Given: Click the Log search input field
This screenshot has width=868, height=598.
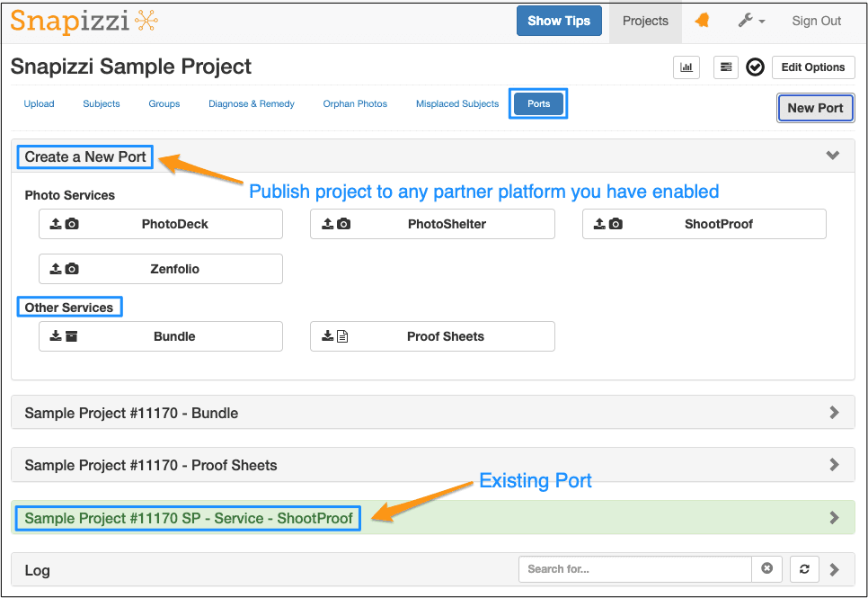Looking at the screenshot, I should 635,569.
